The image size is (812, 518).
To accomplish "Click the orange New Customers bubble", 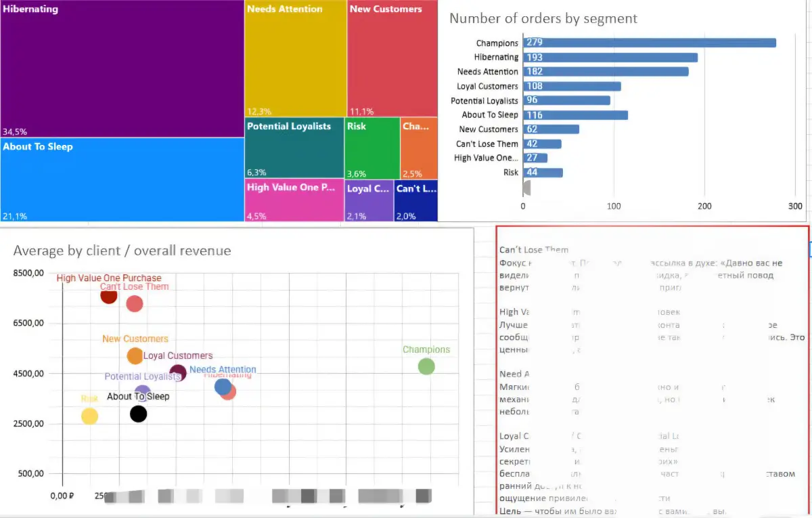I will [135, 355].
